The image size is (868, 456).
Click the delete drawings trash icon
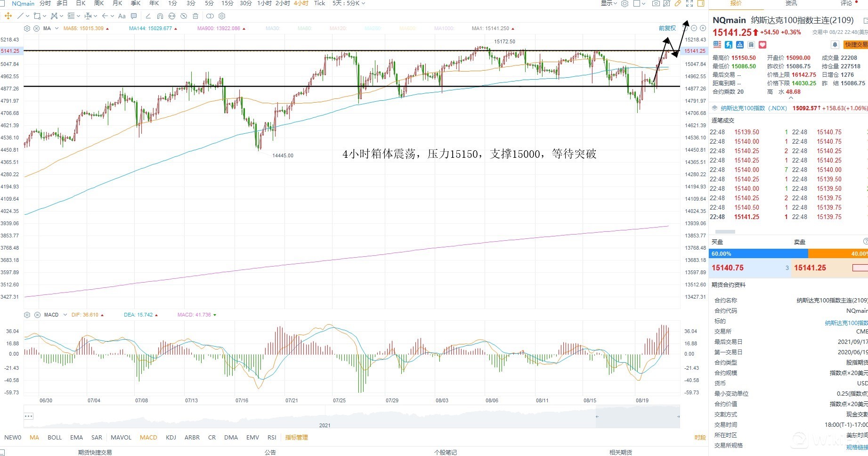(195, 16)
